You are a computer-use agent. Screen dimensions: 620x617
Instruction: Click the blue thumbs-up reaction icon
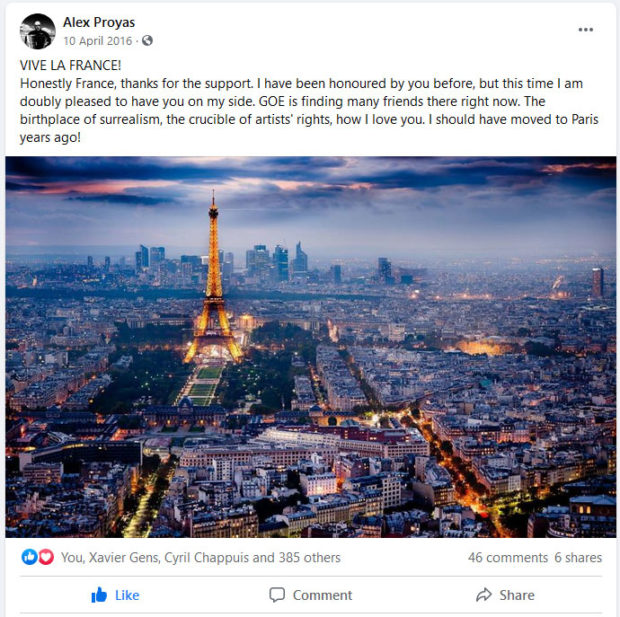pyautogui.click(x=29, y=557)
